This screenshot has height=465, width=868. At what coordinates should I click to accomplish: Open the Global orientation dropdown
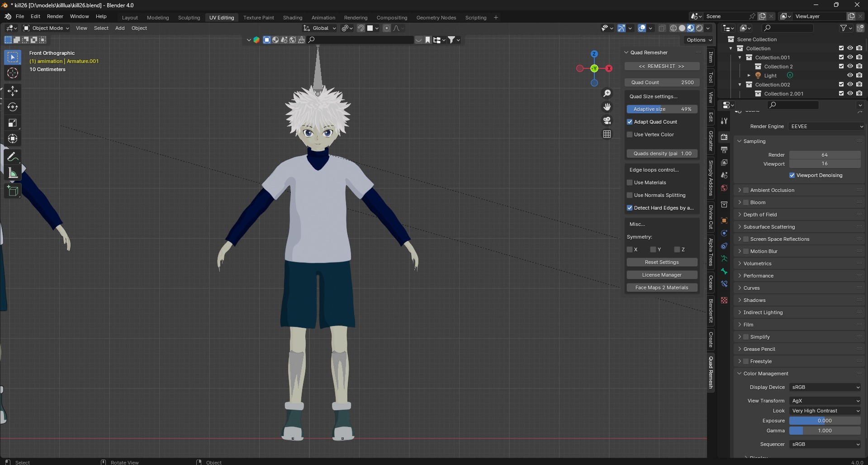(320, 28)
